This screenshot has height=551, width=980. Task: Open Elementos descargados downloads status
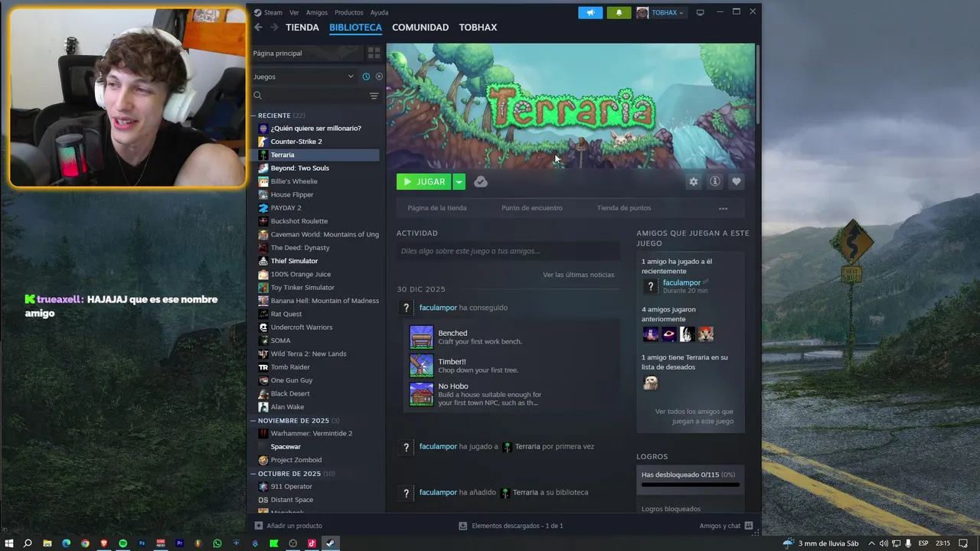511,526
